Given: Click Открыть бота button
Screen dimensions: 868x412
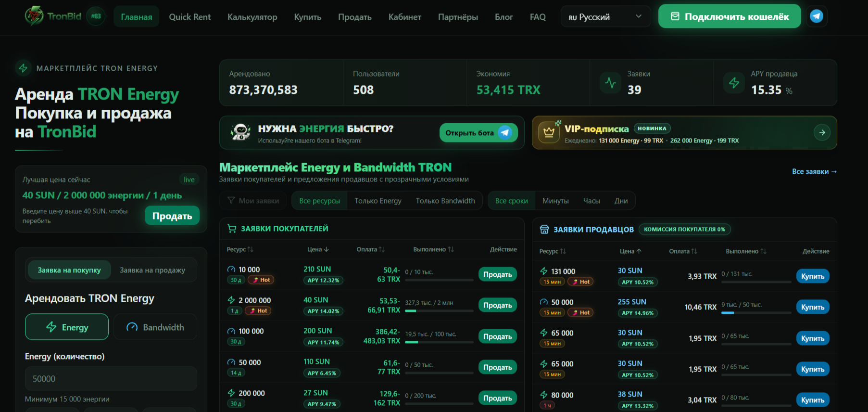Looking at the screenshot, I should coord(478,133).
